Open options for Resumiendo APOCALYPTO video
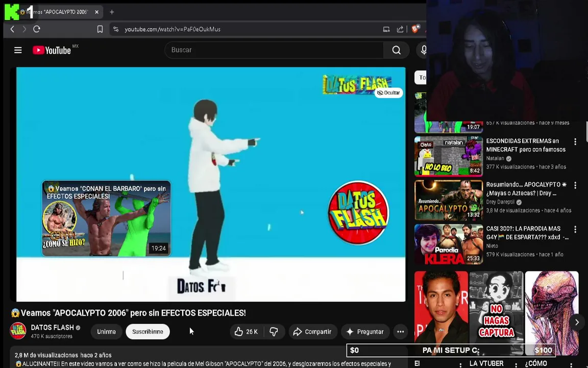588x368 pixels. coord(575,185)
